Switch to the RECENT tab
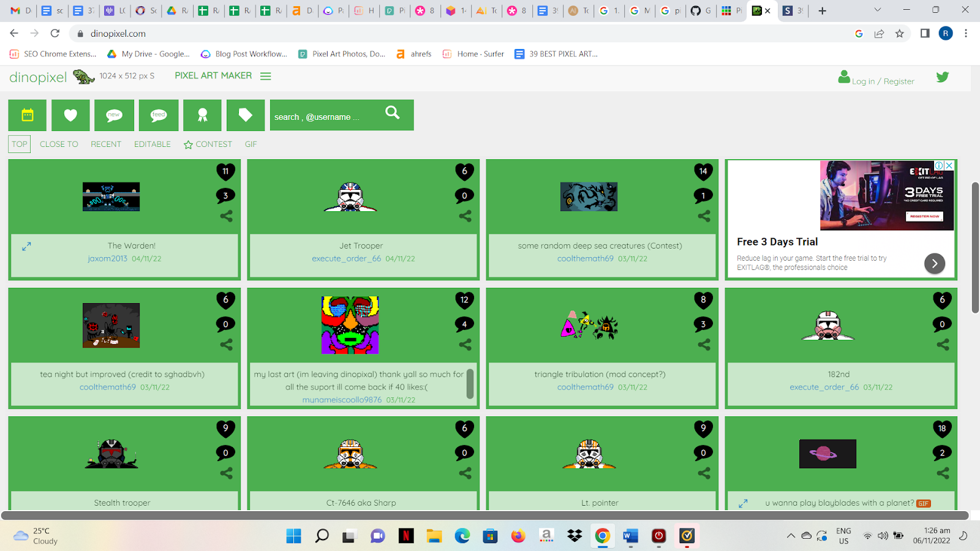980x551 pixels. [106, 144]
